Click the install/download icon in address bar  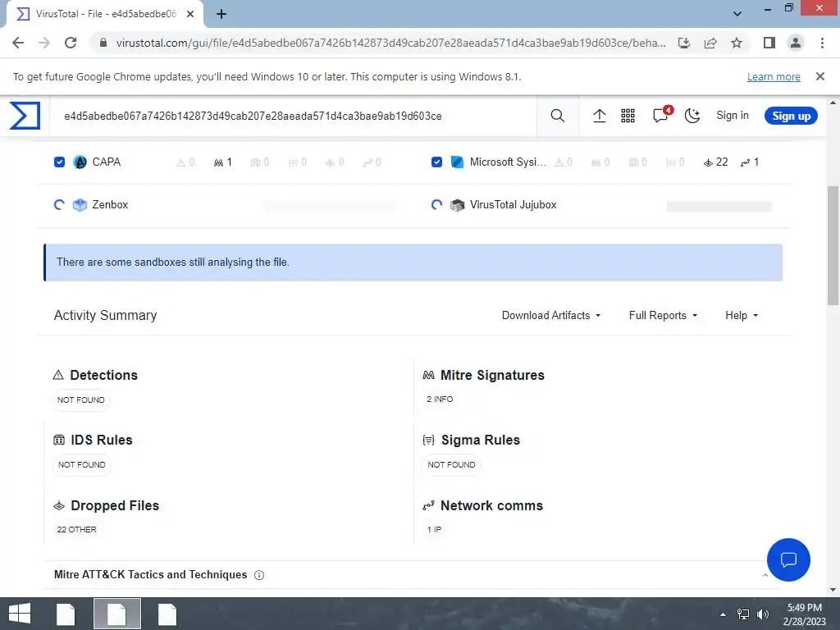click(x=684, y=43)
